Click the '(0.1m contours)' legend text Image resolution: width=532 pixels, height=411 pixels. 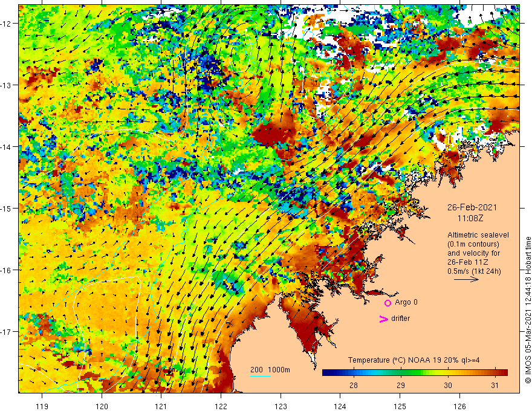pos(473,244)
